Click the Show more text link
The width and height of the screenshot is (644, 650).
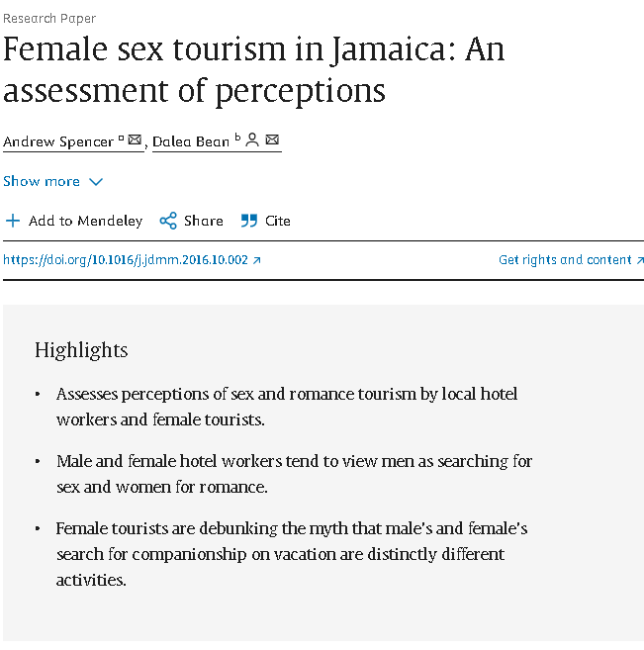pyautogui.click(x=42, y=182)
